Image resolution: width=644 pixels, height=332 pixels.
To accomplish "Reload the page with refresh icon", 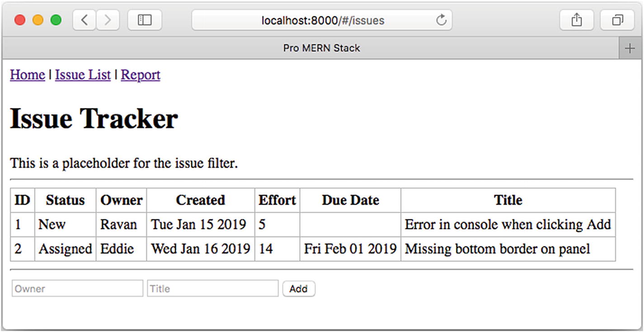I will [x=441, y=20].
